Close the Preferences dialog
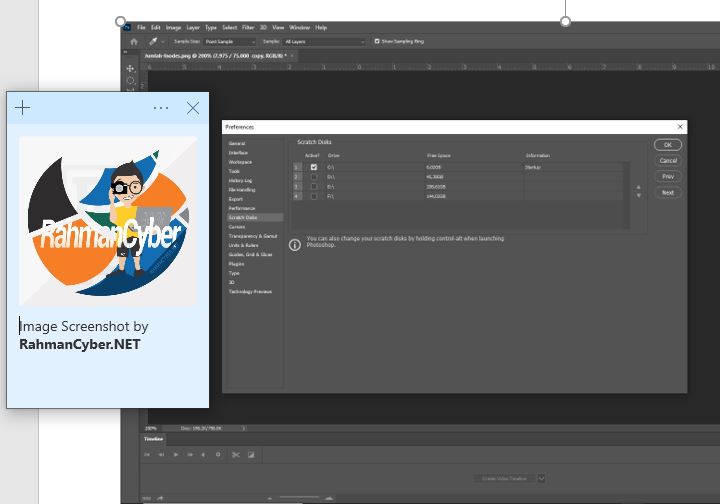Viewport: 720px width, 504px height. (680, 127)
